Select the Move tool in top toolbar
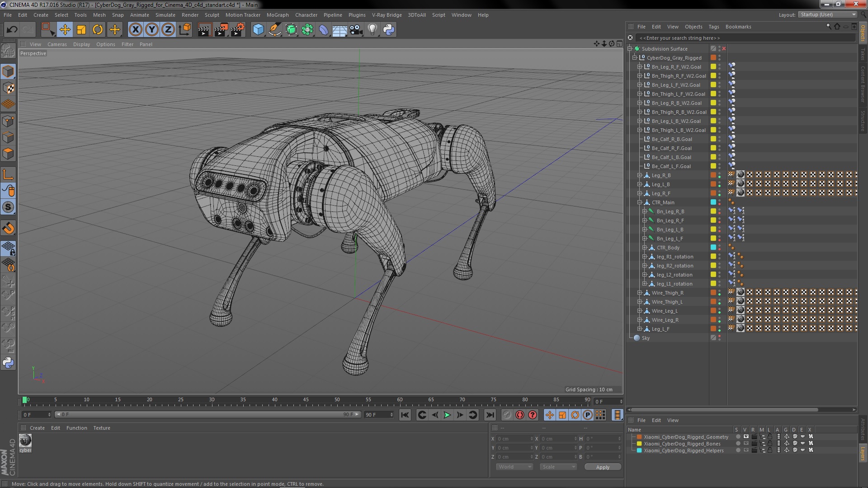Viewport: 868px width, 488px height. [65, 30]
